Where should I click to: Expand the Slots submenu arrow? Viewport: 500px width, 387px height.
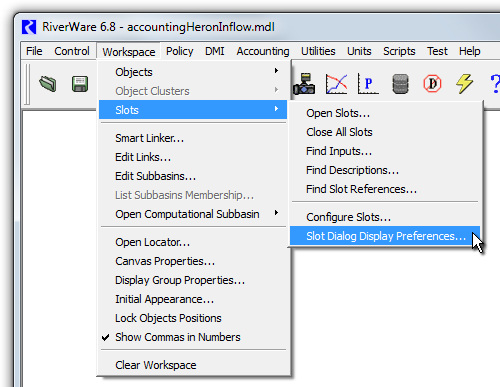(x=276, y=109)
